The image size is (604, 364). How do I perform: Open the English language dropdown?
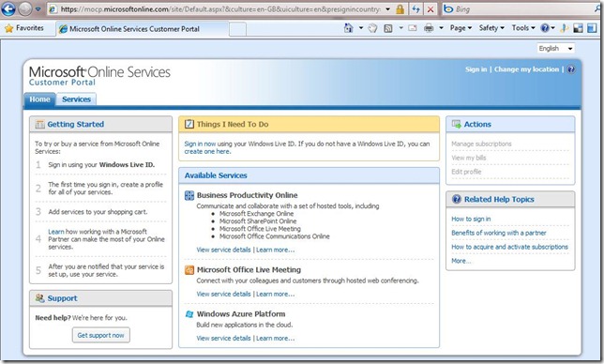(556, 48)
